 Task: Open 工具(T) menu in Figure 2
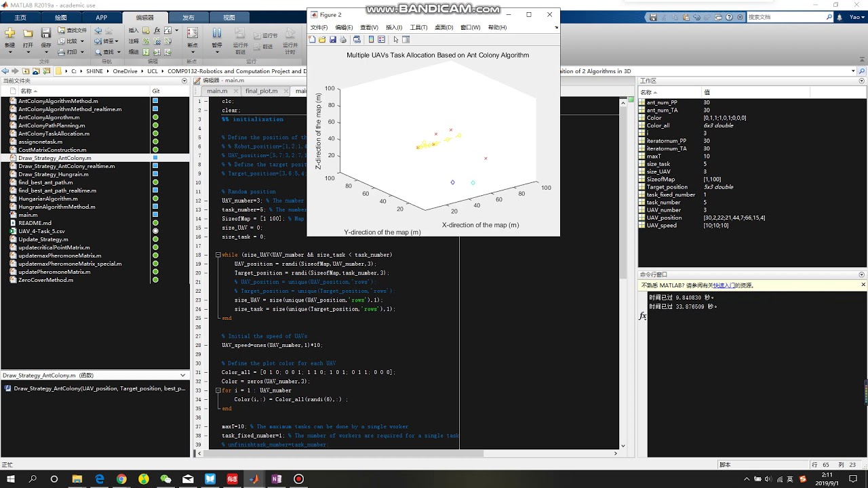click(x=418, y=28)
